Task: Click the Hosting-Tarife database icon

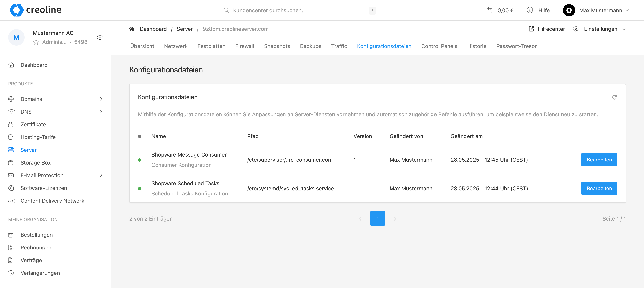Action: point(11,137)
